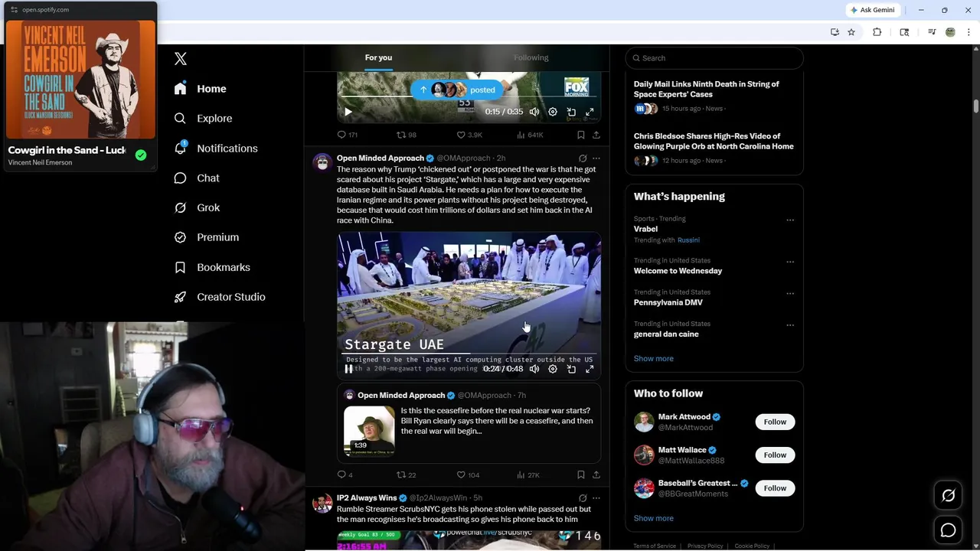Reply to the Fox Morning video post
The width and height of the screenshot is (980, 551).
click(342, 135)
